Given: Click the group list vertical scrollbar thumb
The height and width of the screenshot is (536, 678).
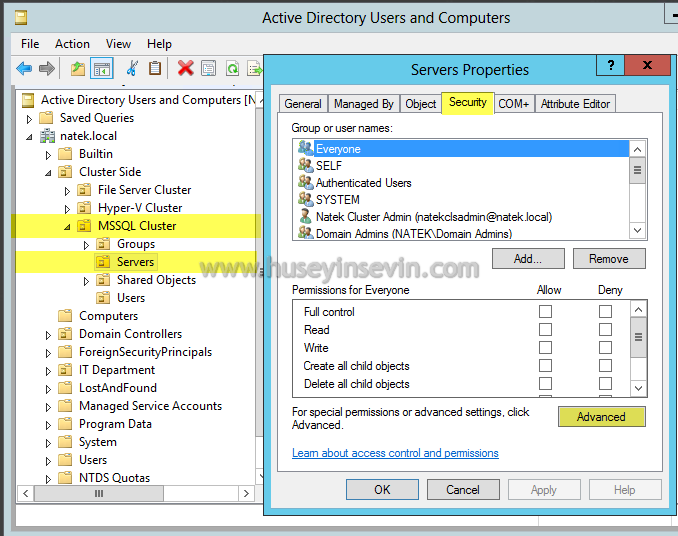Looking at the screenshot, I should pyautogui.click(x=637, y=170).
